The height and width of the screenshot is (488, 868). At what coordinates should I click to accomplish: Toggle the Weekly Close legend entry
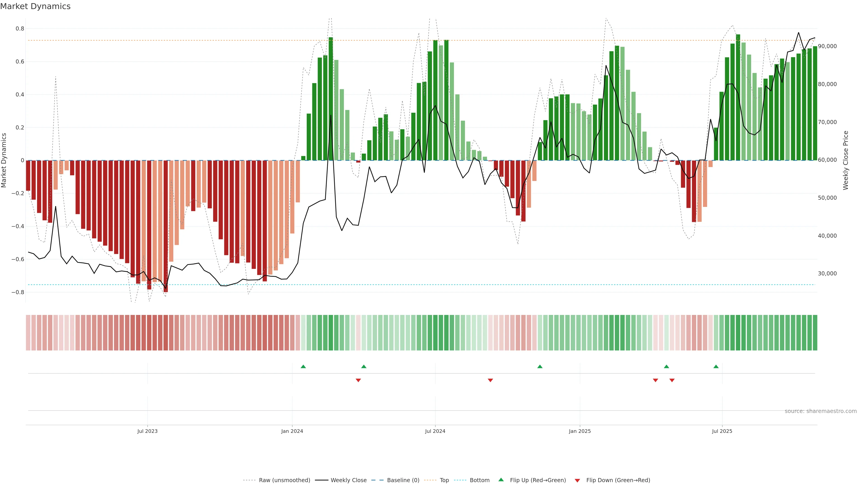coord(348,480)
